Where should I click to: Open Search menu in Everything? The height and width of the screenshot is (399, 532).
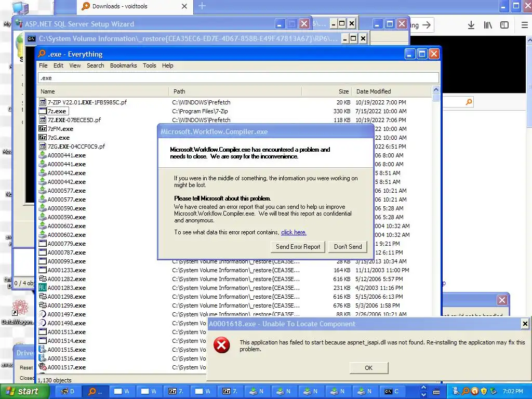point(96,65)
